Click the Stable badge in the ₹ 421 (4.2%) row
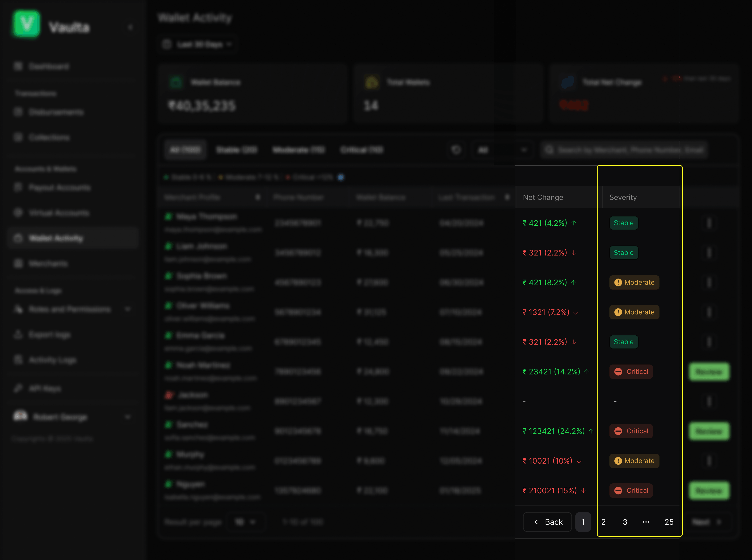 (x=624, y=223)
